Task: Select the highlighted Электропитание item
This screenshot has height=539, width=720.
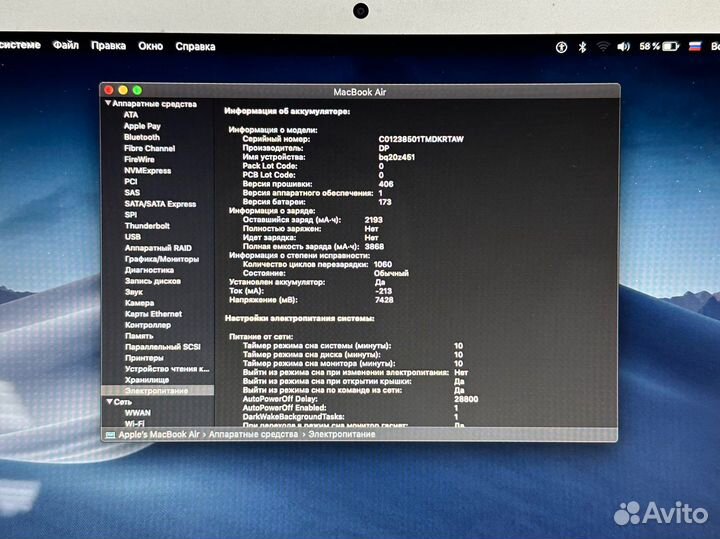Action: coord(157,391)
